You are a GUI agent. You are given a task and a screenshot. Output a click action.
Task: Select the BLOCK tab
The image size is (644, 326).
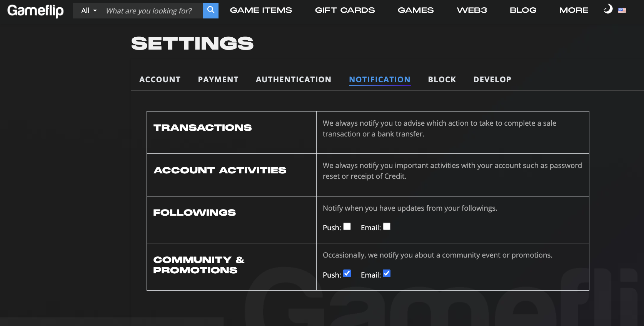pyautogui.click(x=442, y=80)
